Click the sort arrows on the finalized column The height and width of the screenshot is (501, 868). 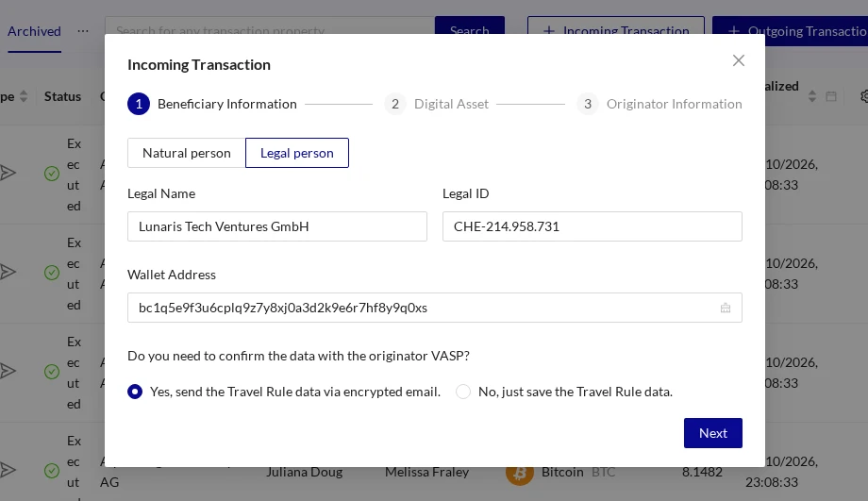coord(812,96)
